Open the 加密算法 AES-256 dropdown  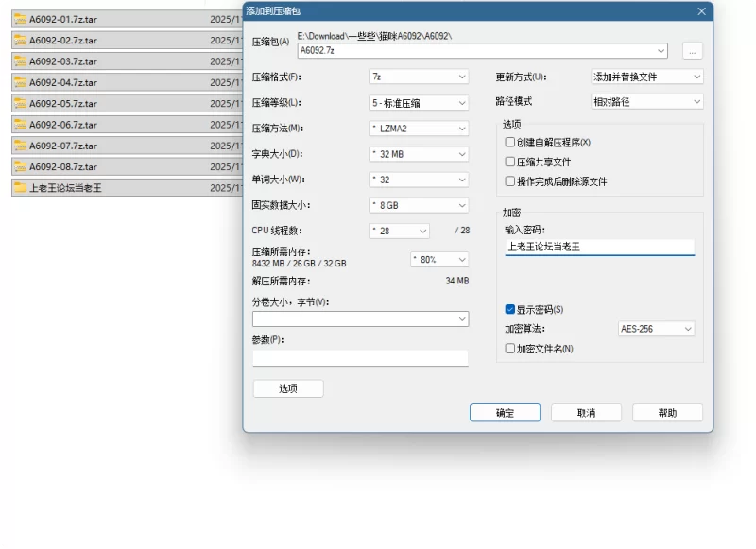click(x=656, y=329)
